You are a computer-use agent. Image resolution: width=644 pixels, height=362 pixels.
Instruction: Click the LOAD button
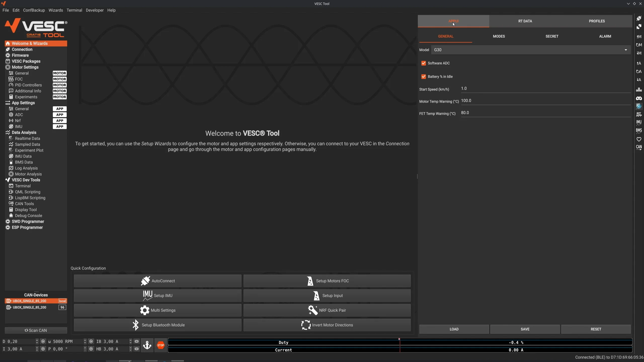pyautogui.click(x=454, y=329)
